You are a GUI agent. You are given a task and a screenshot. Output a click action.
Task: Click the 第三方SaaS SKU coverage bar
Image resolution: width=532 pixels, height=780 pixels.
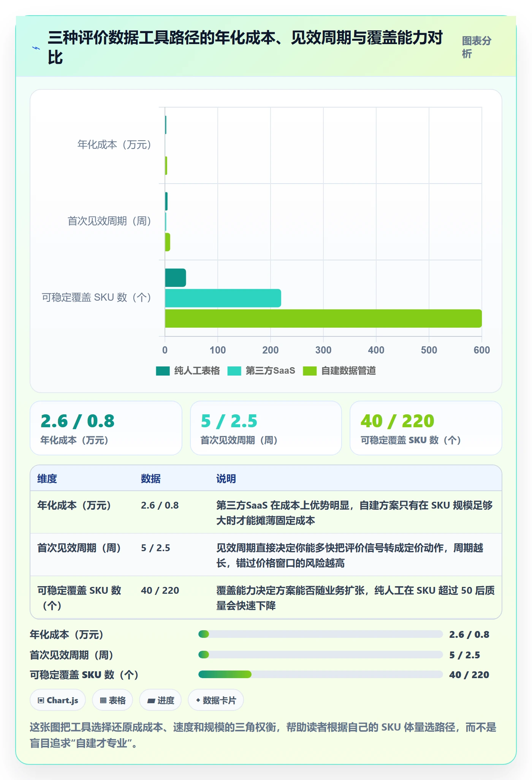(223, 298)
